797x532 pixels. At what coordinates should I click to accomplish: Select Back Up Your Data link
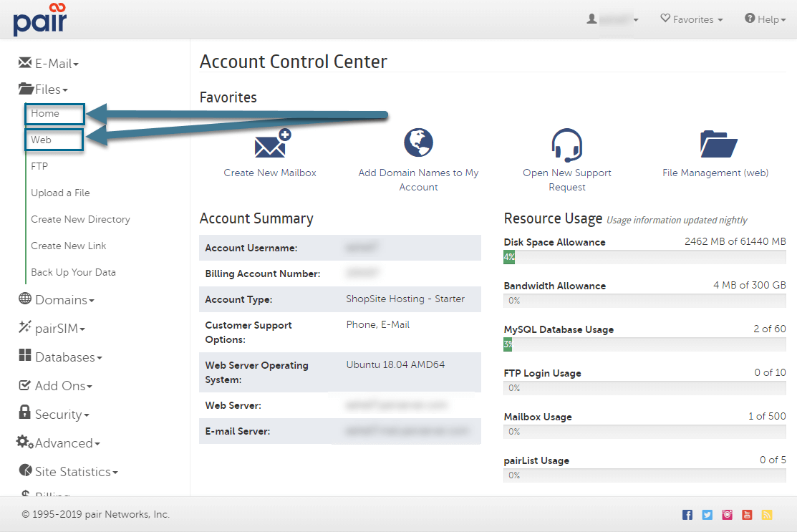coord(73,272)
